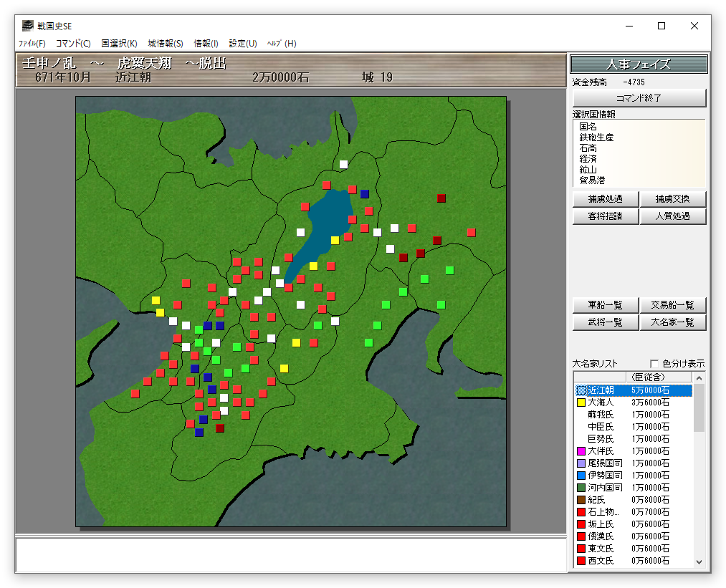Viewport: 726px width, 588px height.
Task: Click the yellow castle on the lake's east shore
Action: tap(335, 240)
